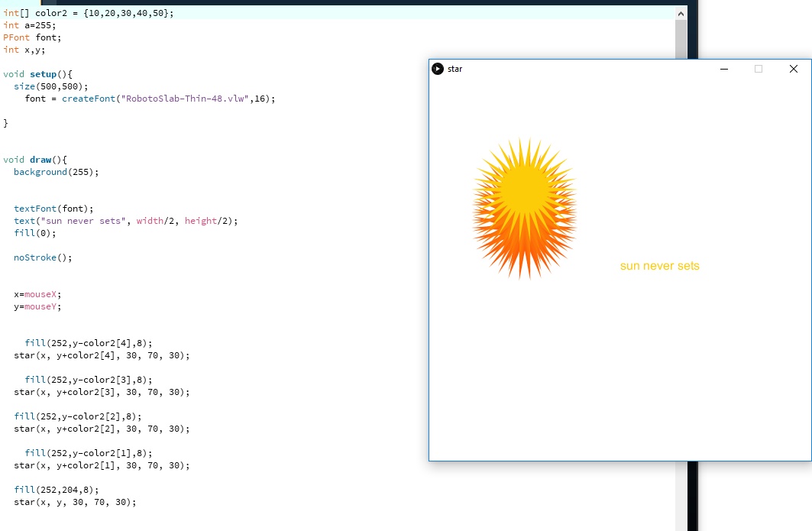Click the 'fill(252,y-color2[3],8);' line
Screen dimensions: 812x531
89,380
